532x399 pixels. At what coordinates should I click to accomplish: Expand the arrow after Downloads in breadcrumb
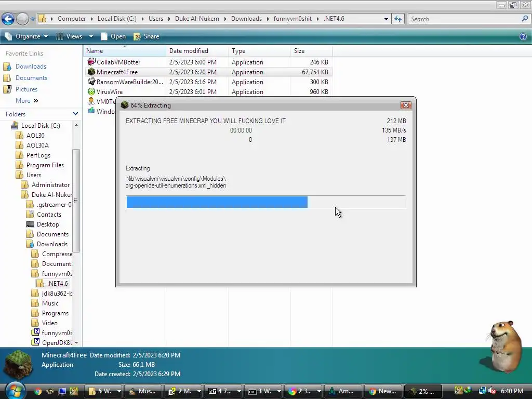tap(268, 19)
